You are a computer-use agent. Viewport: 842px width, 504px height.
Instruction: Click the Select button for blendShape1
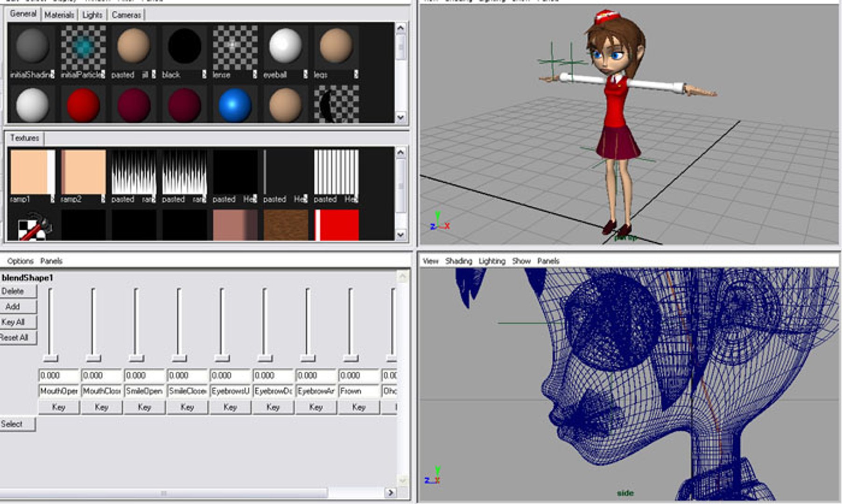point(17,424)
